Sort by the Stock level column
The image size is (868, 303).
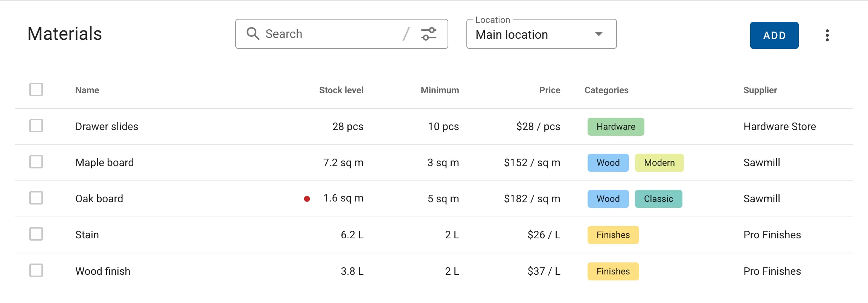(341, 90)
